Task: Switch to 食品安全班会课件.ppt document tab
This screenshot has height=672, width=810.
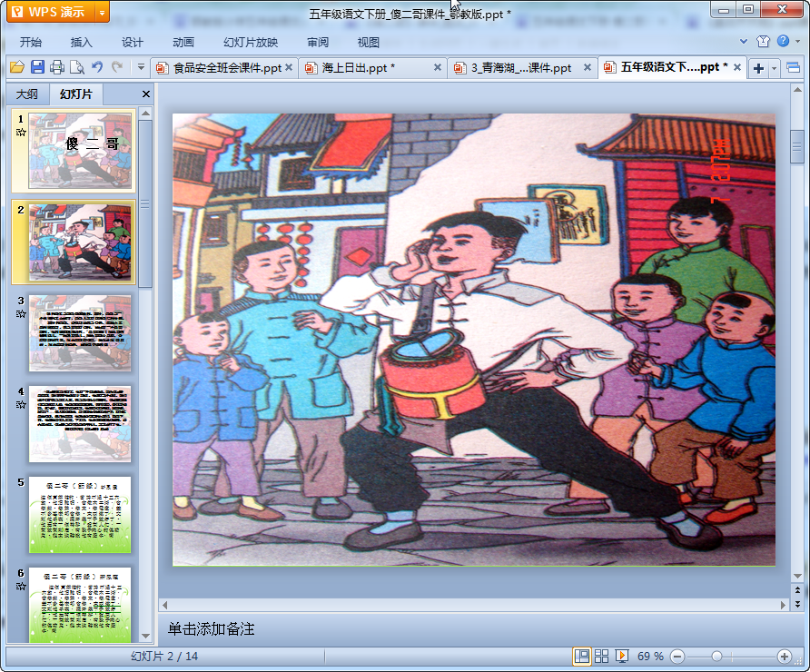Action: point(223,68)
